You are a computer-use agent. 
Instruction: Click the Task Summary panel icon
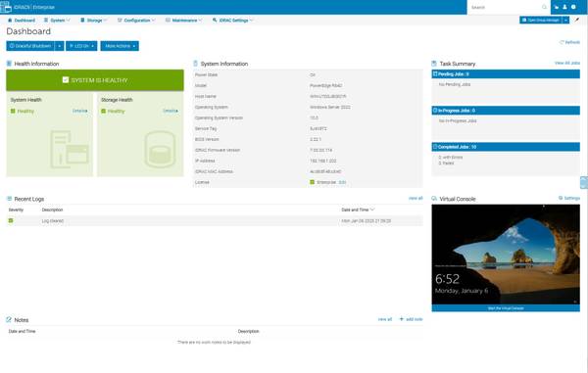(x=434, y=64)
